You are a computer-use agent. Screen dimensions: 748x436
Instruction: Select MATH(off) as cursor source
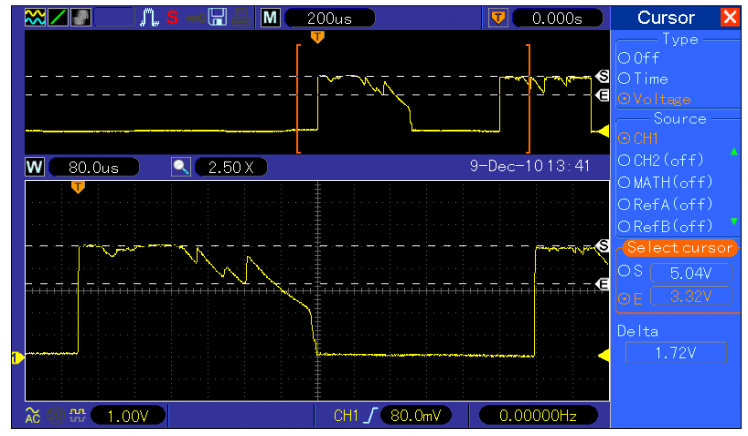click(666, 181)
